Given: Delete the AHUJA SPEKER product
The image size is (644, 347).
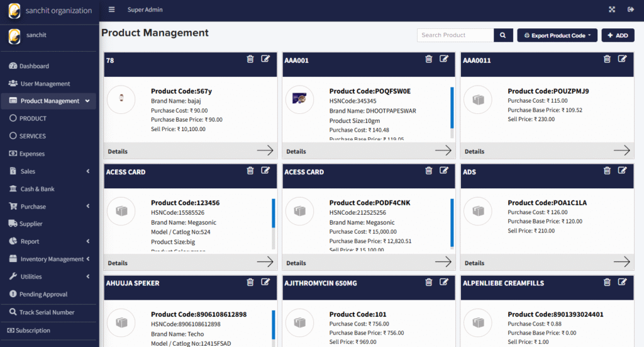Looking at the screenshot, I should 250,283.
